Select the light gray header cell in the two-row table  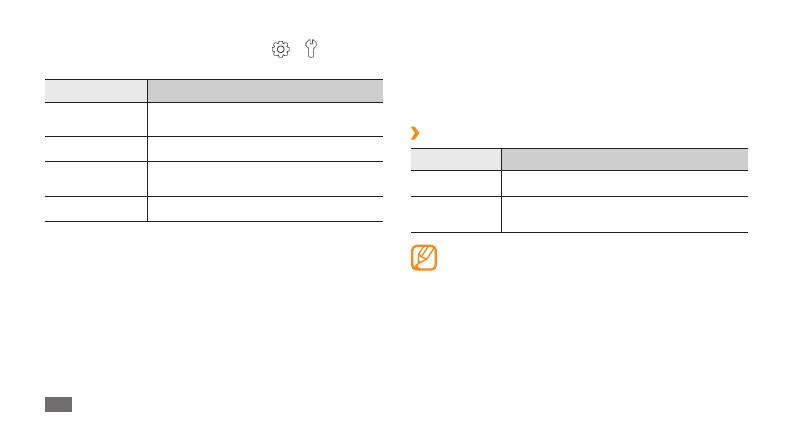tap(456, 159)
